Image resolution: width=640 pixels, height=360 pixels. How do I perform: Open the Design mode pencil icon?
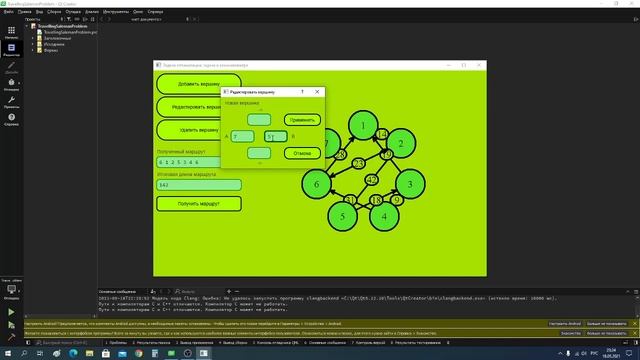point(11,65)
